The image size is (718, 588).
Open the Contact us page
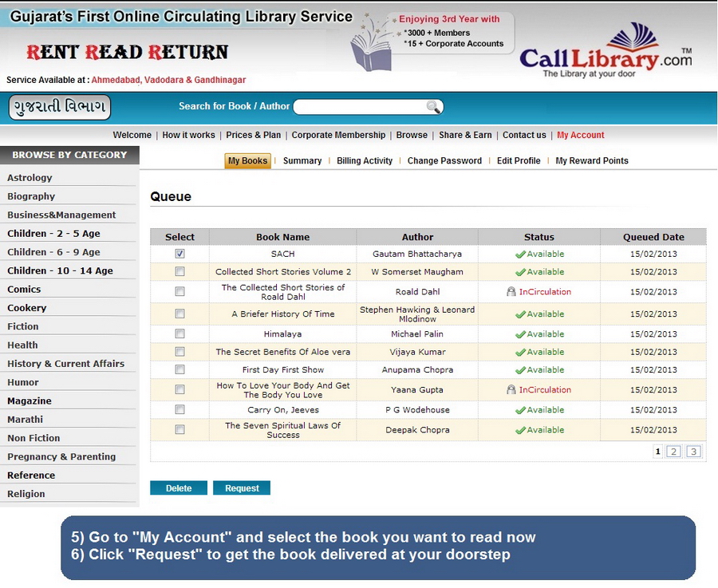click(524, 135)
